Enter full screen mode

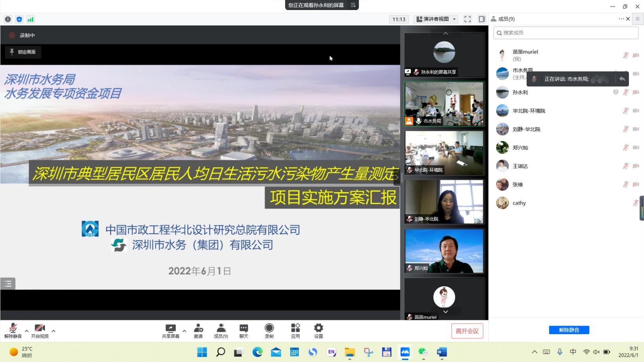467,19
